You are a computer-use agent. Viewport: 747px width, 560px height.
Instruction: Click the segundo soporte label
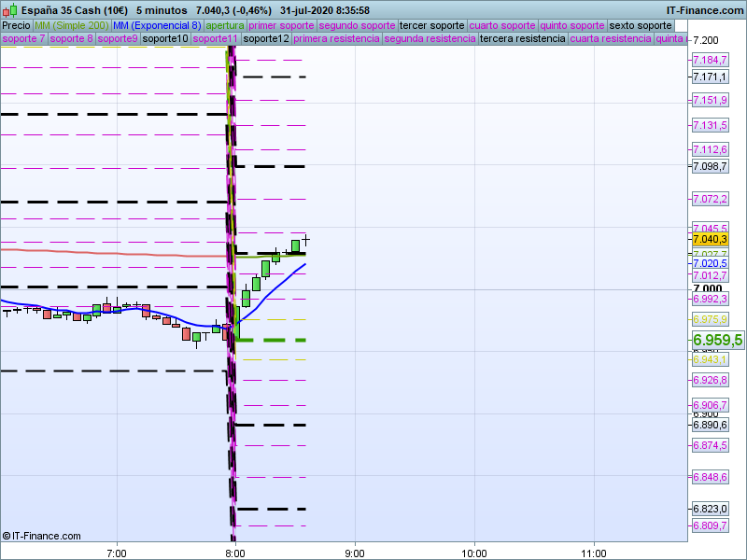click(357, 26)
